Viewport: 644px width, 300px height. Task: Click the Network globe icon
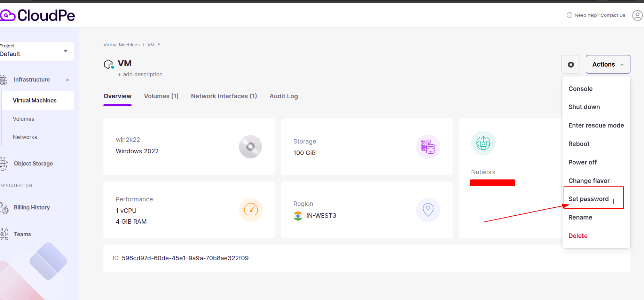pyautogui.click(x=483, y=143)
